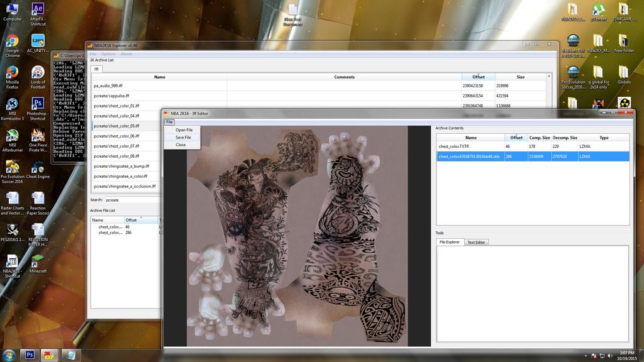
Task: Select chest_color row with offset 286
Action: 126,233
